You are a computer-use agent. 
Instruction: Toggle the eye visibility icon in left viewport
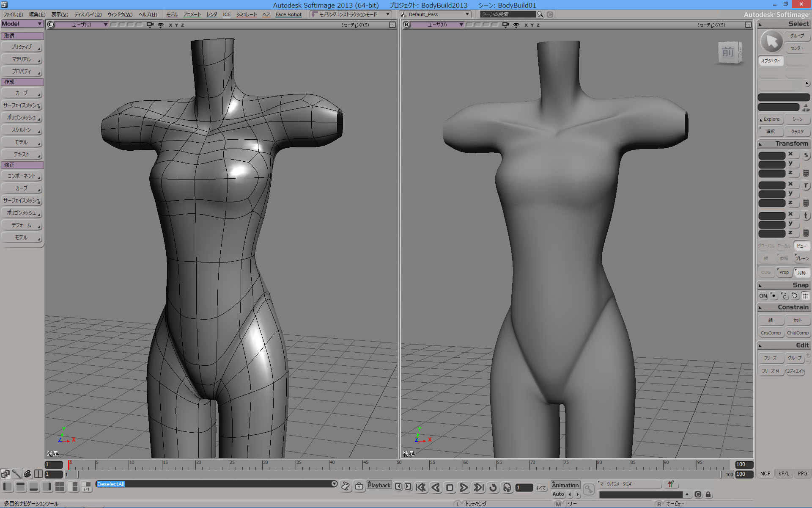point(161,25)
